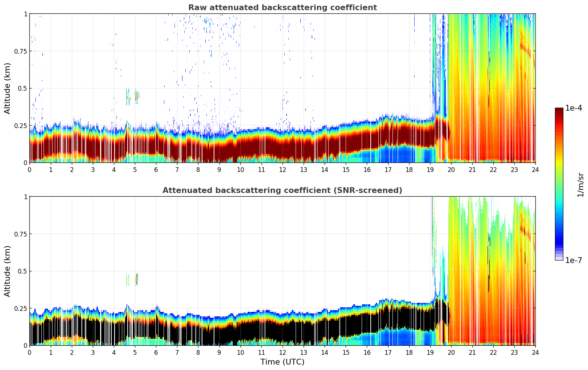588x370 pixels.
Task: Click the 0.5 altitude tick on bottom plot
Action: (22, 271)
